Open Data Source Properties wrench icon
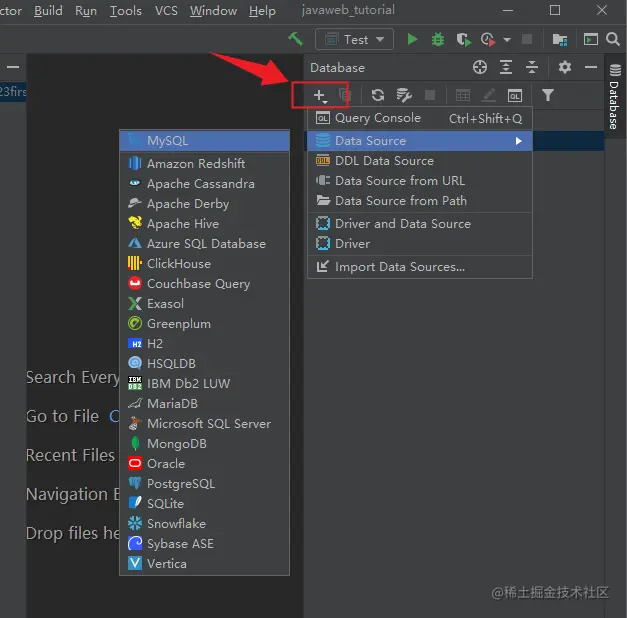 coord(404,95)
